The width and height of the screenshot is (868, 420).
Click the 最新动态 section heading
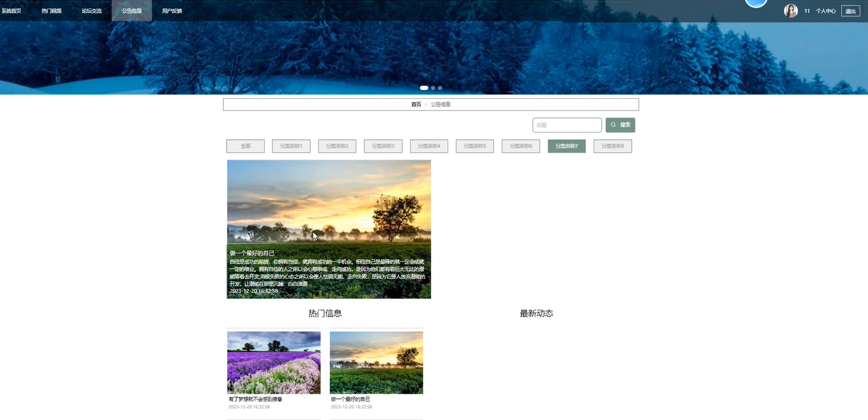[536, 313]
